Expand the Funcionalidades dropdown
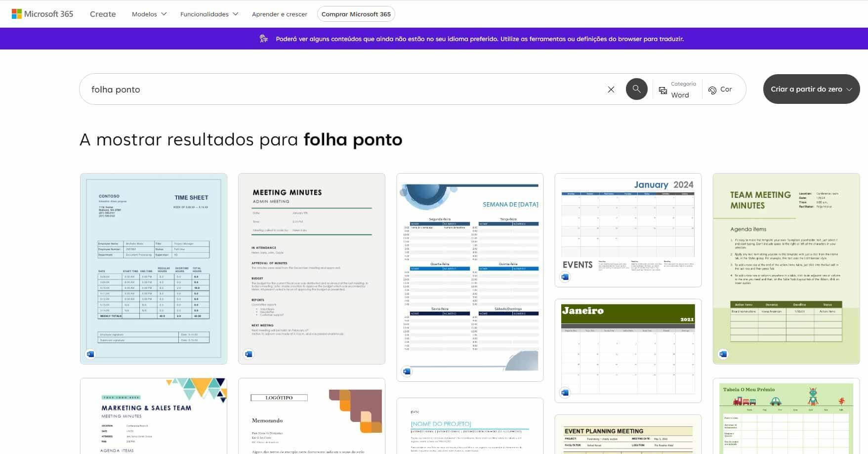 [208, 14]
